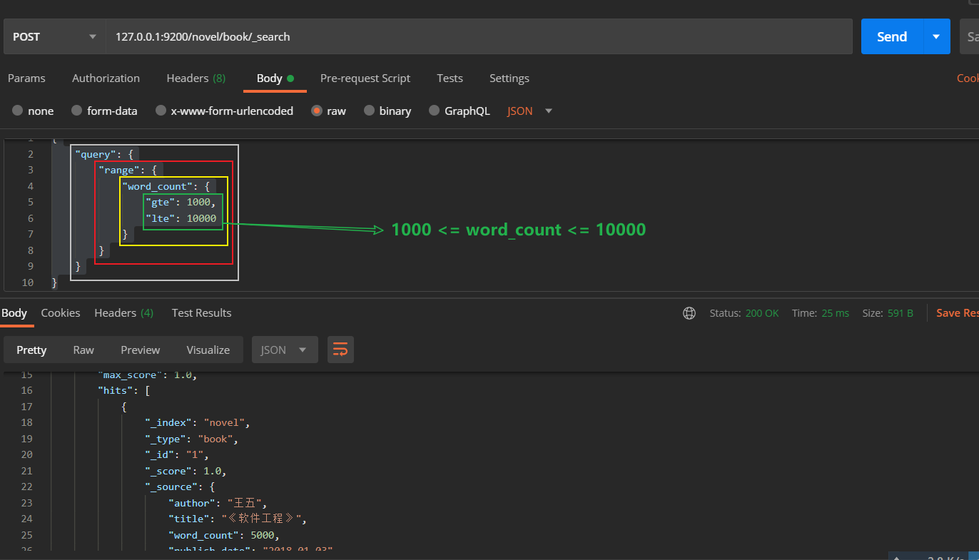The height and width of the screenshot is (560, 979).
Task: Click the "hits" key in the response
Action: [116, 390]
